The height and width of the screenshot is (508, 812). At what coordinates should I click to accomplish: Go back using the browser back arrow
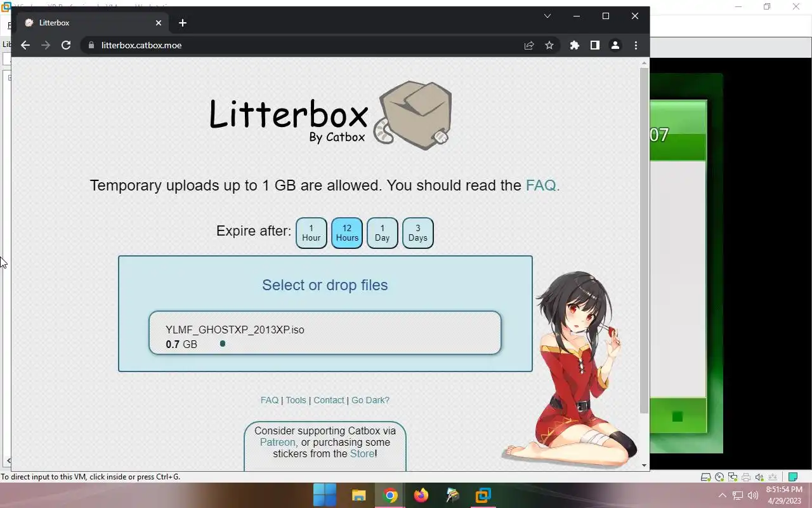(x=25, y=45)
